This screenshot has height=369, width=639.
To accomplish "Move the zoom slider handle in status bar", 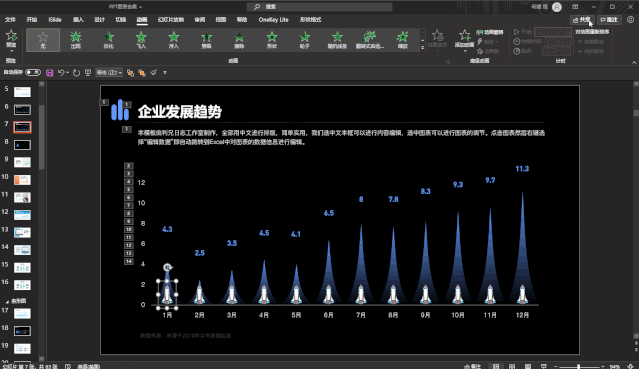I will click(x=578, y=367).
